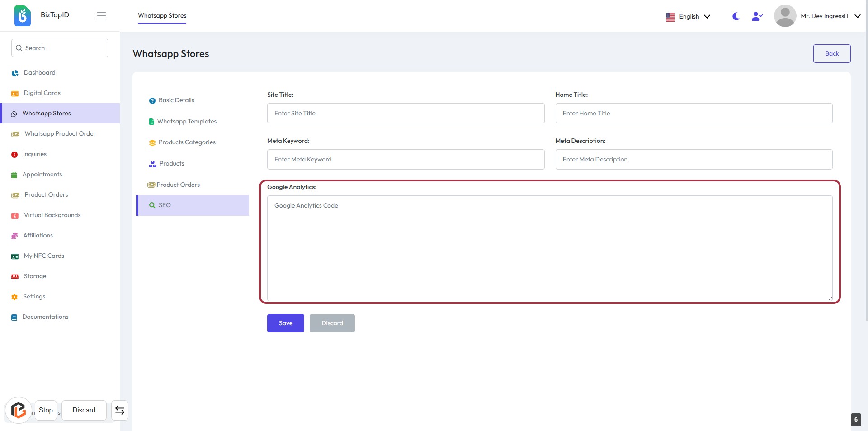Click the user check icon in the header

757,16
